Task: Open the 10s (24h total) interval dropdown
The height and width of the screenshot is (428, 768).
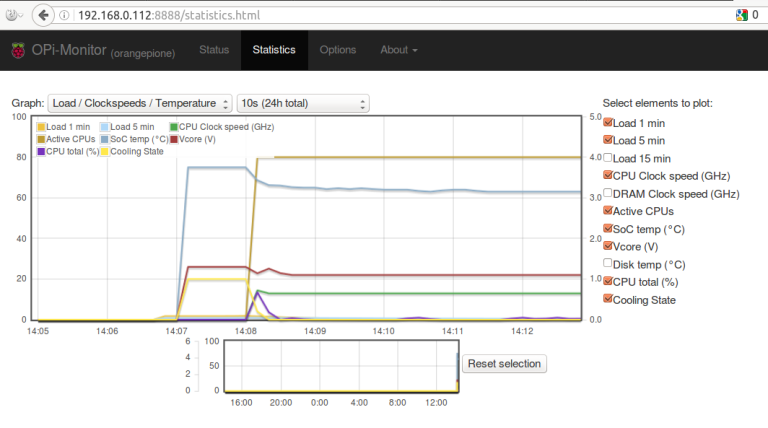Action: (303, 103)
